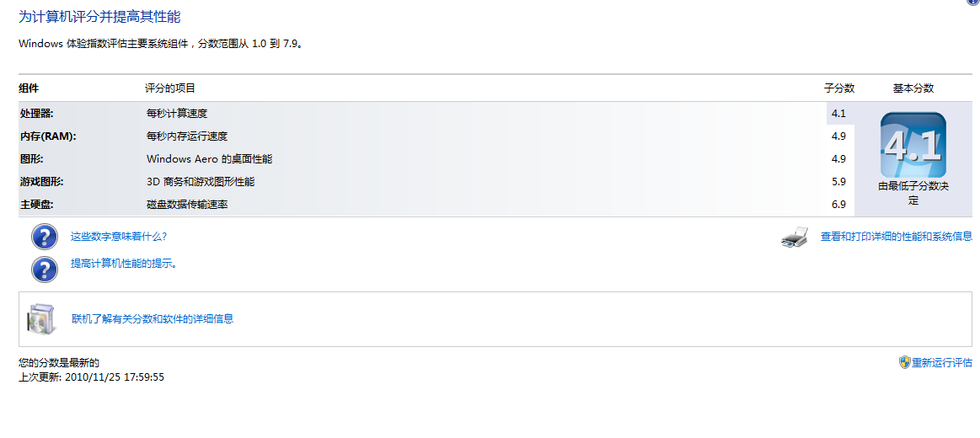Click the help icon beside 这些数字意味着什么
The height and width of the screenshot is (438, 980).
(45, 237)
